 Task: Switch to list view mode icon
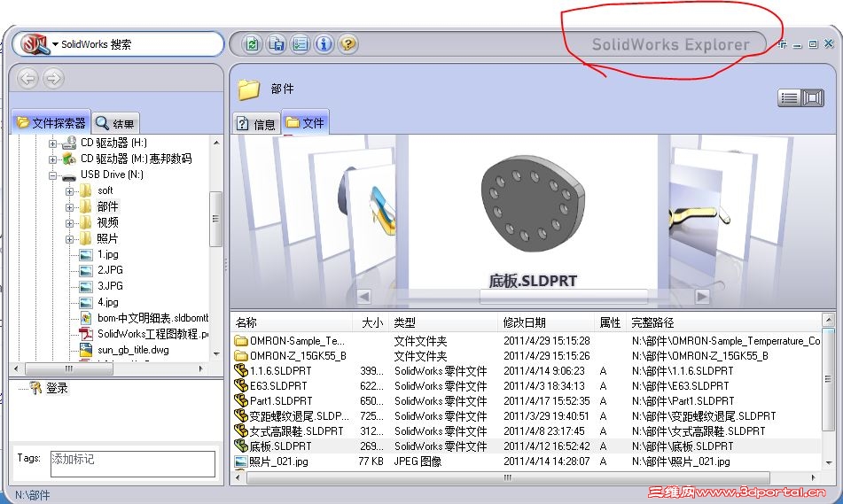[789, 97]
